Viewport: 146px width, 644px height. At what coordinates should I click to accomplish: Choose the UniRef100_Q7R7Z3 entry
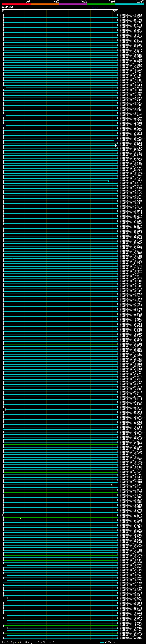(x=131, y=158)
